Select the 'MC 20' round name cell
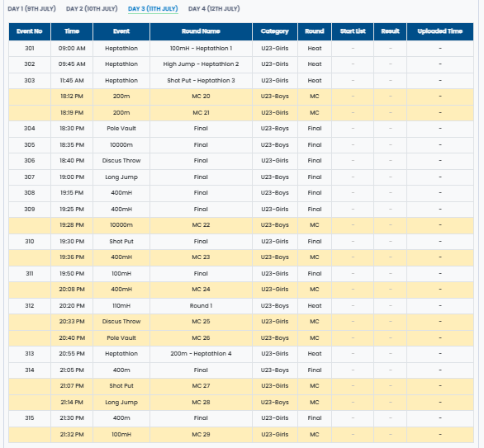Image resolution: width=484 pixels, height=448 pixels. pyautogui.click(x=201, y=97)
